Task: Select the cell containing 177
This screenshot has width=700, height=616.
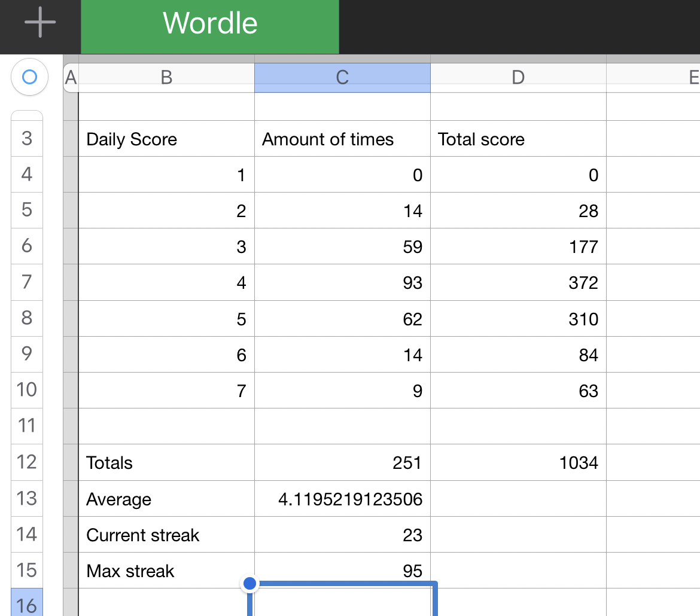Action: 518,246
